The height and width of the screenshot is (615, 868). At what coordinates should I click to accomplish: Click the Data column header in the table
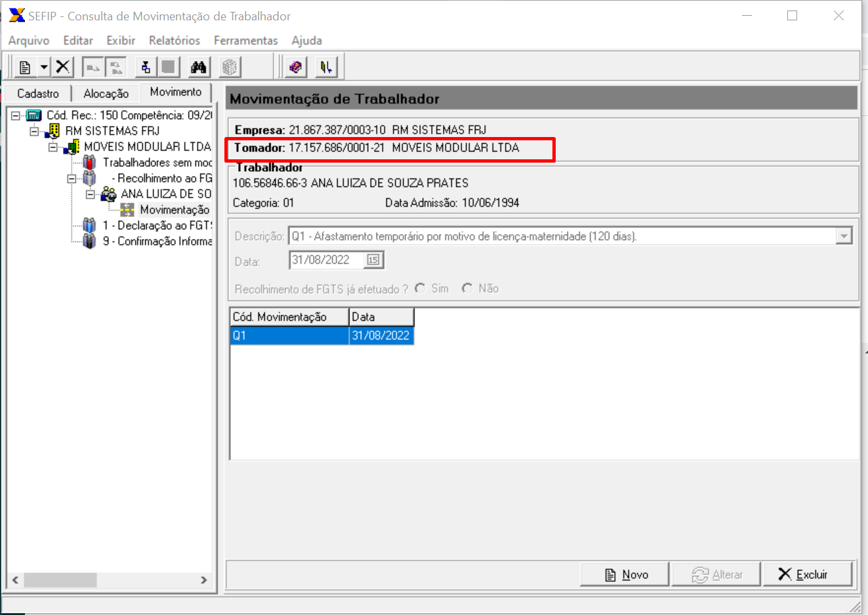[381, 317]
